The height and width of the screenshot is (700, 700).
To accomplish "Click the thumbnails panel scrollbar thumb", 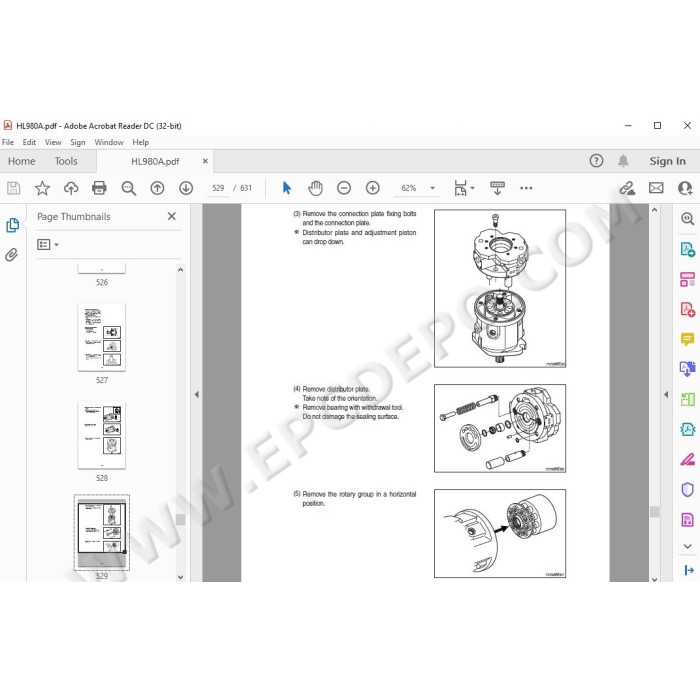I will click(180, 519).
